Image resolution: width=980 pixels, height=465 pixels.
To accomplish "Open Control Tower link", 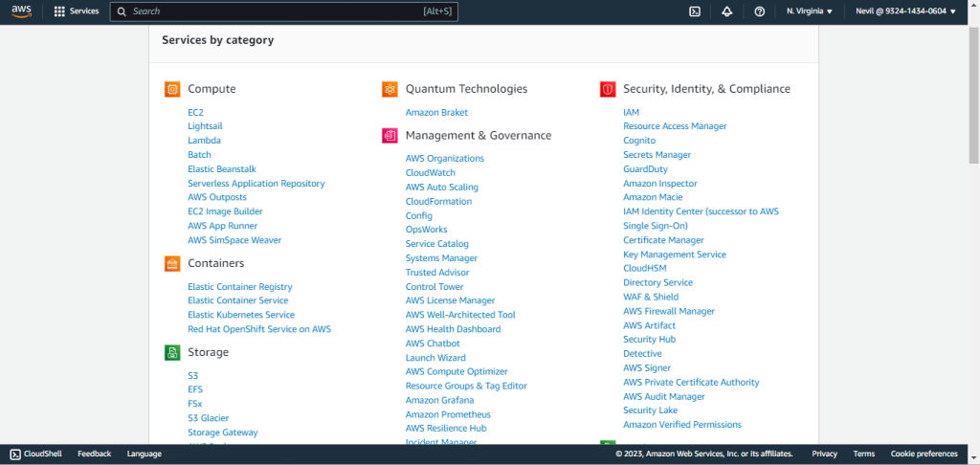I will (x=434, y=287).
